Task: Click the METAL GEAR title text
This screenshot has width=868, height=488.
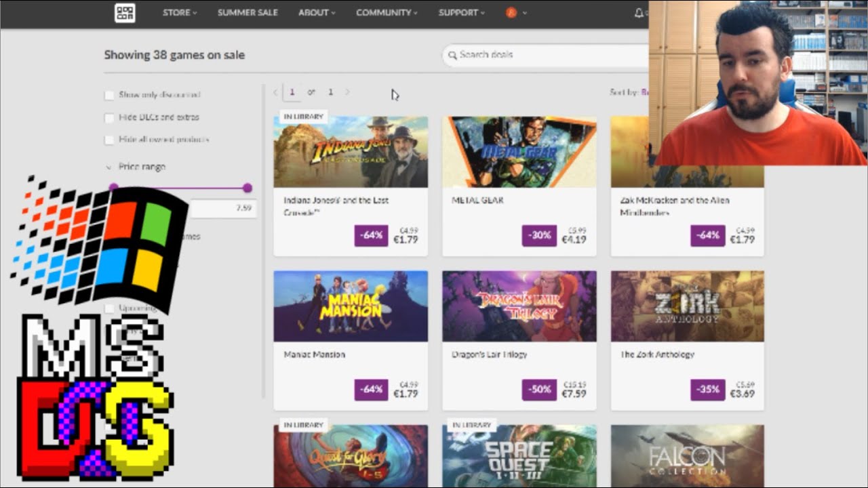Action: coord(477,201)
